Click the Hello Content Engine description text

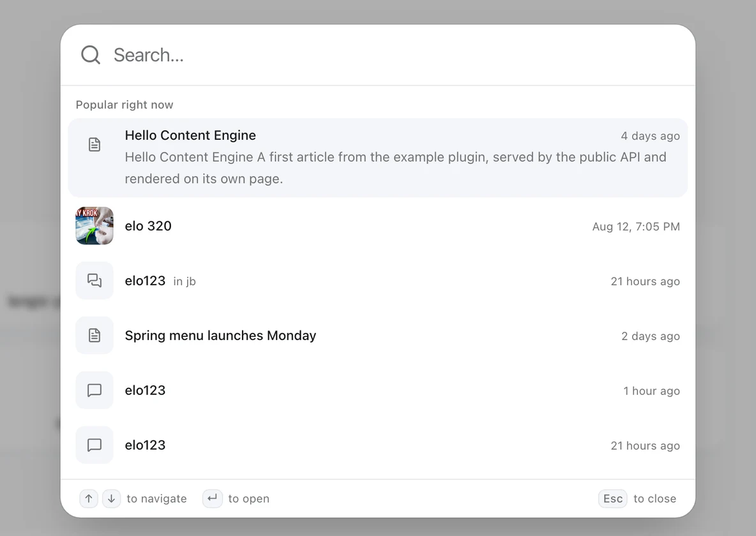tap(395, 168)
